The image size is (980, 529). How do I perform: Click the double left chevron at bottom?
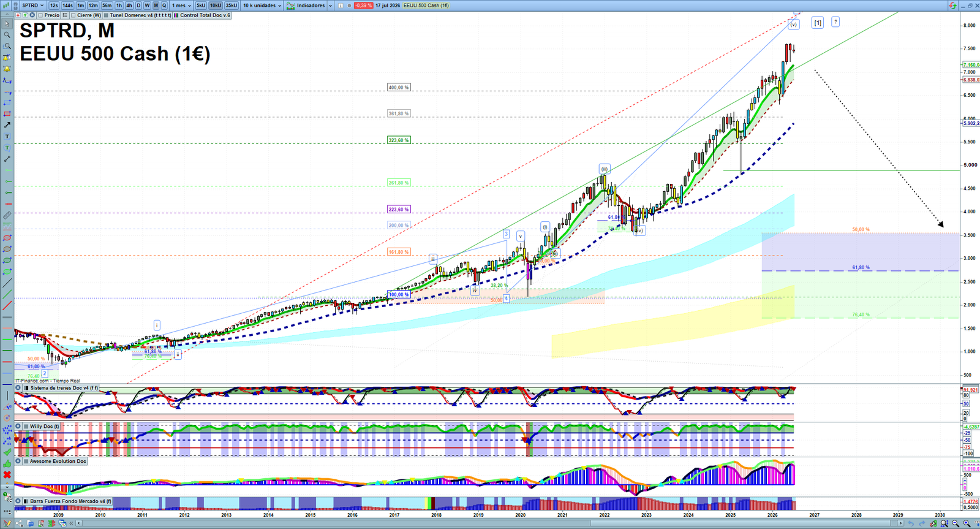click(72, 523)
